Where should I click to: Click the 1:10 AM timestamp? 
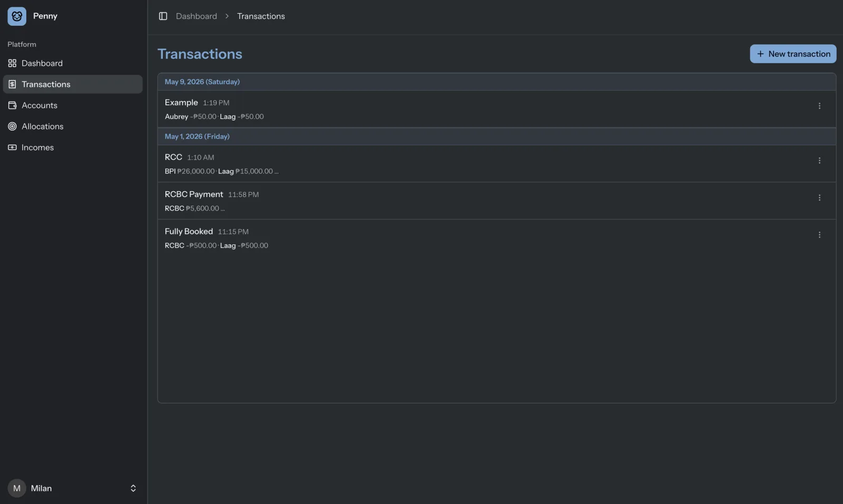[x=201, y=157]
